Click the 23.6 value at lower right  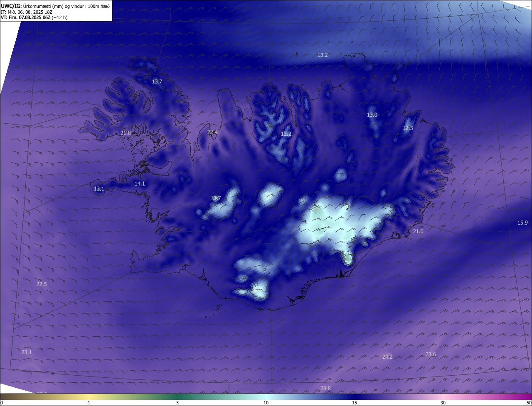point(431,355)
